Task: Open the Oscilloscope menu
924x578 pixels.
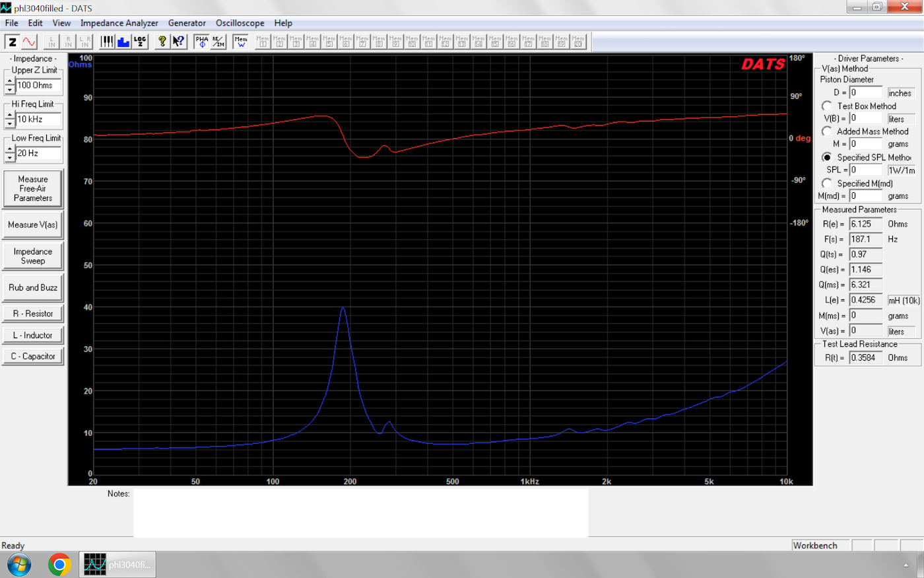Action: [240, 23]
